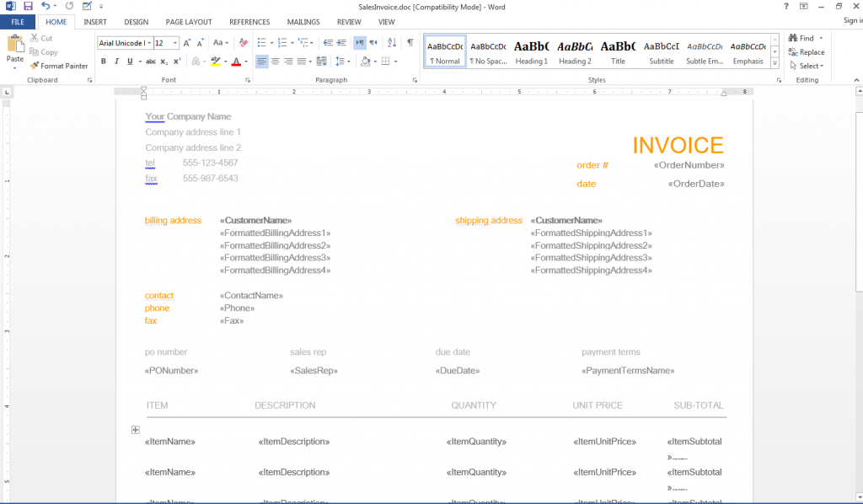Click the Copy icon in the Clipboard group
The height and width of the screenshot is (504, 863).
[44, 51]
